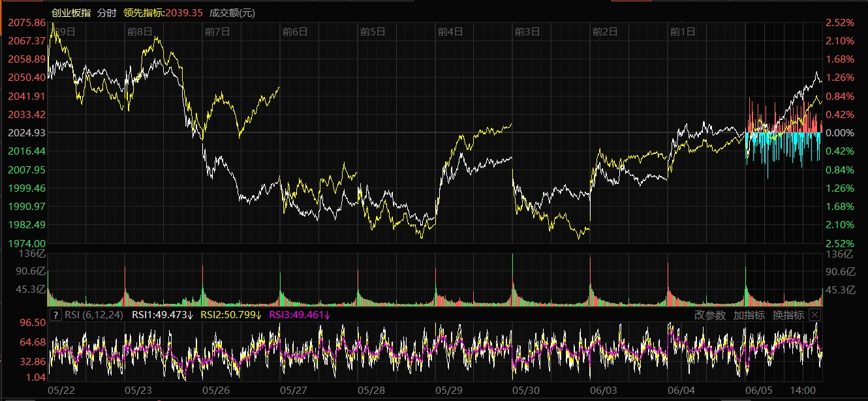The image size is (868, 401).
Task: Click the 05/27 date on the axis
Action: pyautogui.click(x=294, y=390)
